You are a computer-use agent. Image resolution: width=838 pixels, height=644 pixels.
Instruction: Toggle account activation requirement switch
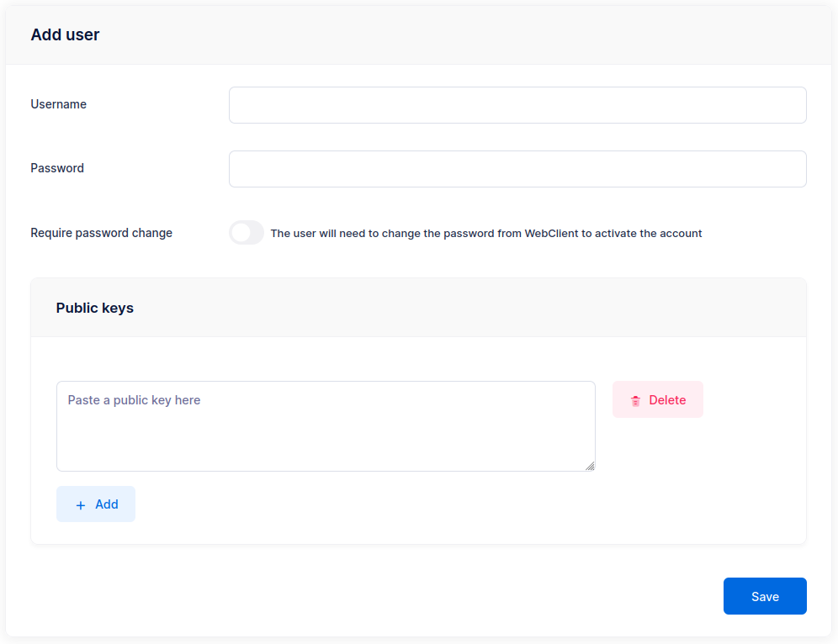tap(246, 233)
